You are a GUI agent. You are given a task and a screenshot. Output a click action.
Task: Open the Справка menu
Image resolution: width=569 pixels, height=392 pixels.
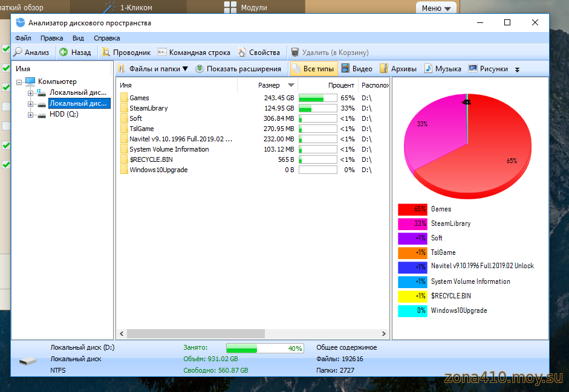click(106, 38)
